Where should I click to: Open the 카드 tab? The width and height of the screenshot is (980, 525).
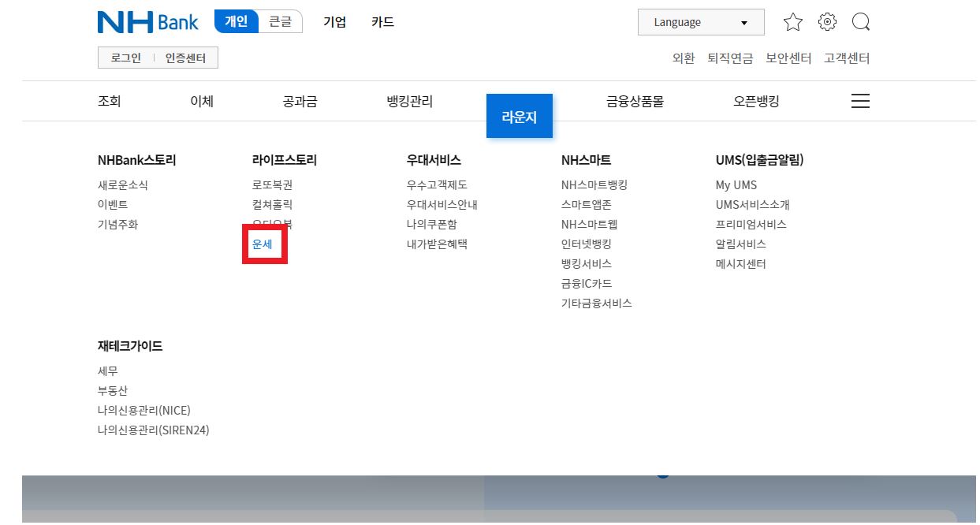pyautogui.click(x=382, y=22)
